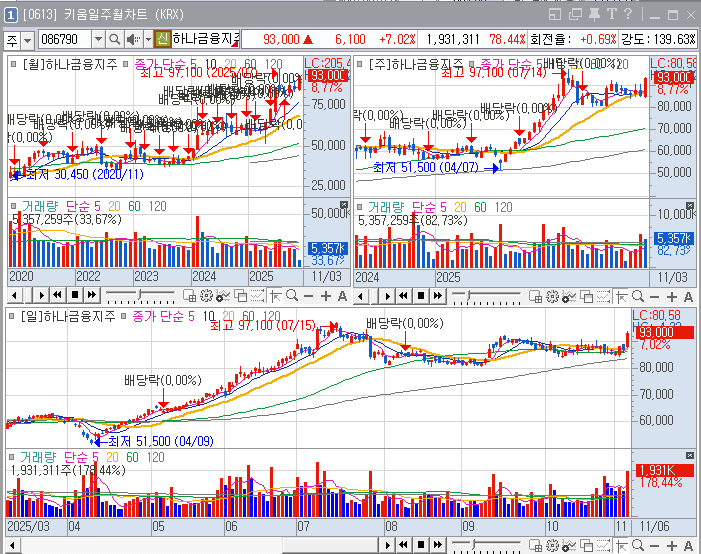701x554 pixels.
Task: Toggle square marker before daily 종가 단순 label
Action: pos(124,316)
